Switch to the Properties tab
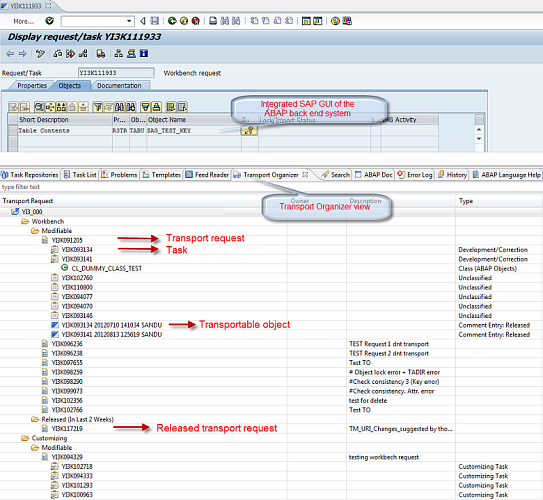Image resolution: width=543 pixels, height=500 pixels. (32, 86)
